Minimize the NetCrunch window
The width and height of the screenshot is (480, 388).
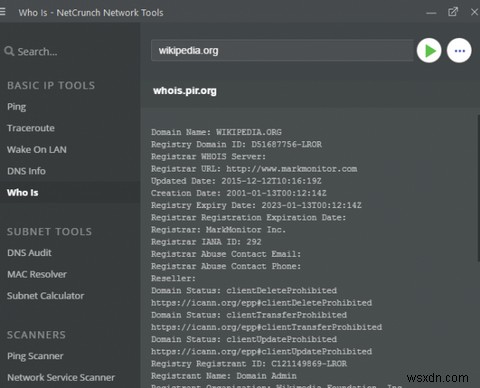(x=431, y=13)
